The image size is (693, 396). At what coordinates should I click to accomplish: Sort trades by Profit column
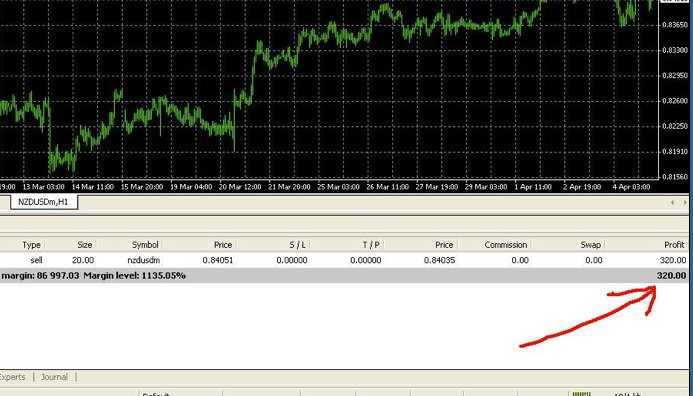coord(674,245)
